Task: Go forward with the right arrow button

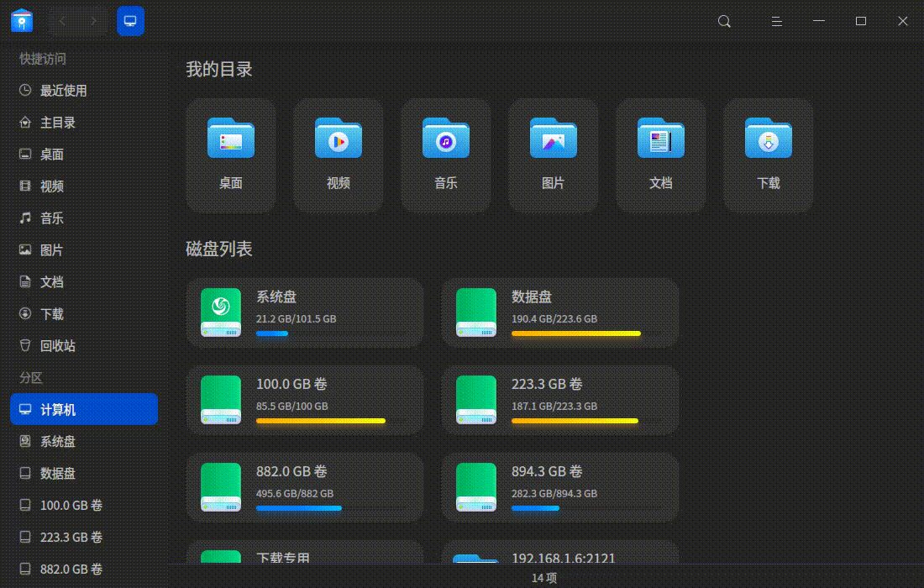Action: [93, 21]
